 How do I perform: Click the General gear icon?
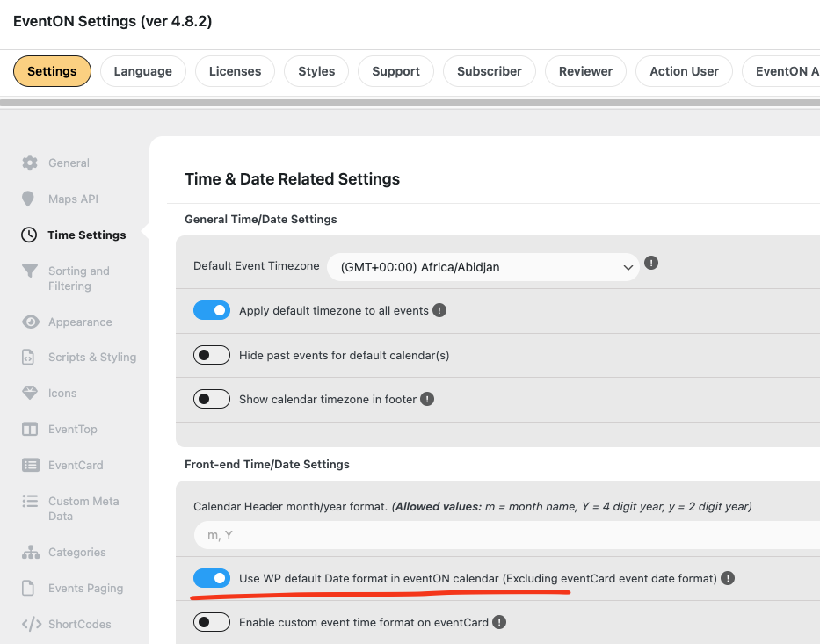pos(30,163)
